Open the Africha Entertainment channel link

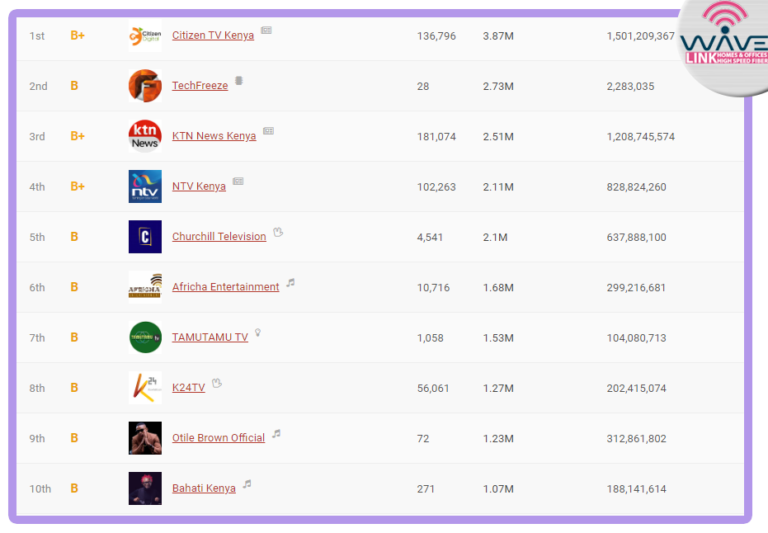click(225, 287)
